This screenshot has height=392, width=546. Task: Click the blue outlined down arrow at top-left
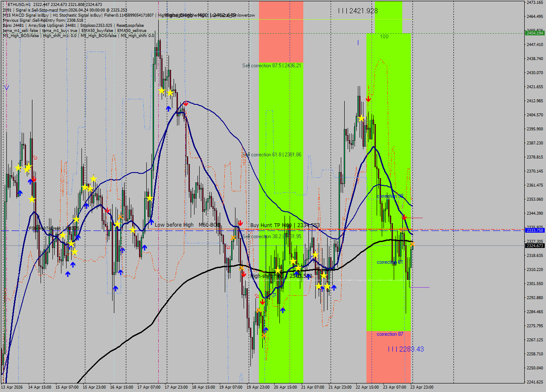[x=6, y=87]
